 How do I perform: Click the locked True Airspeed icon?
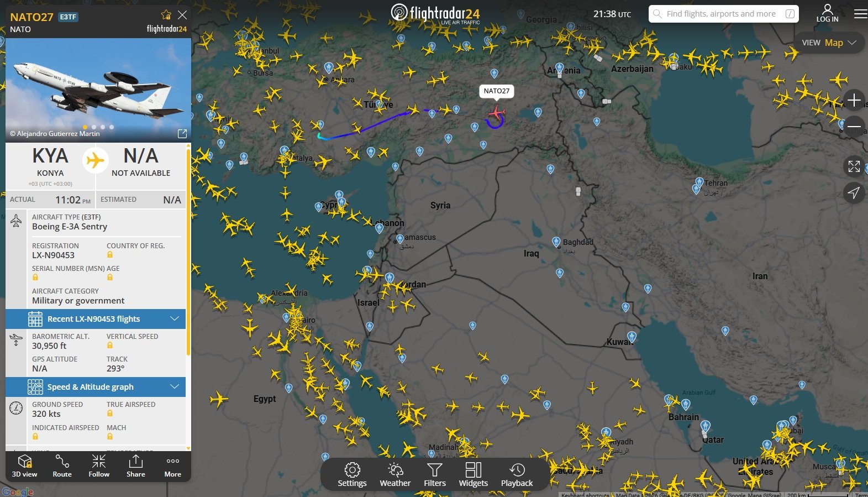(110, 414)
